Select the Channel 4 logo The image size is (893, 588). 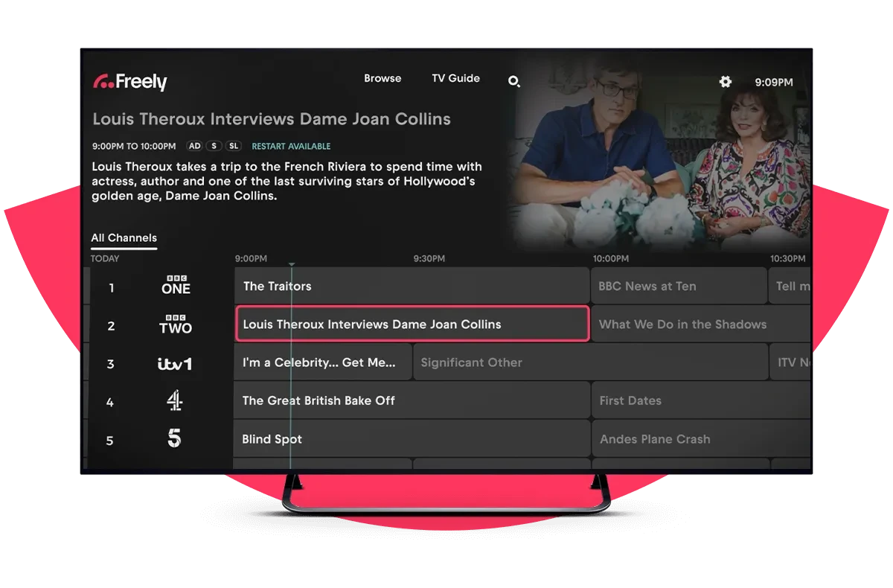(174, 401)
